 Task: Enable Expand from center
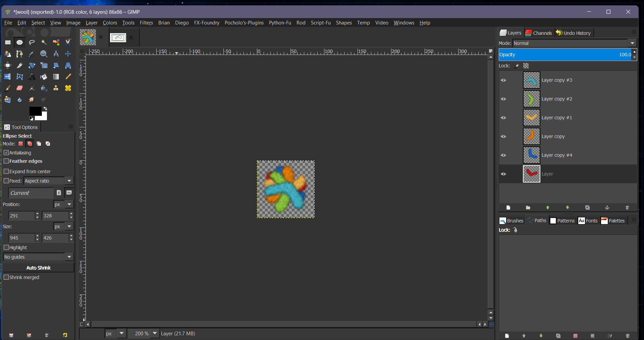(x=6, y=171)
